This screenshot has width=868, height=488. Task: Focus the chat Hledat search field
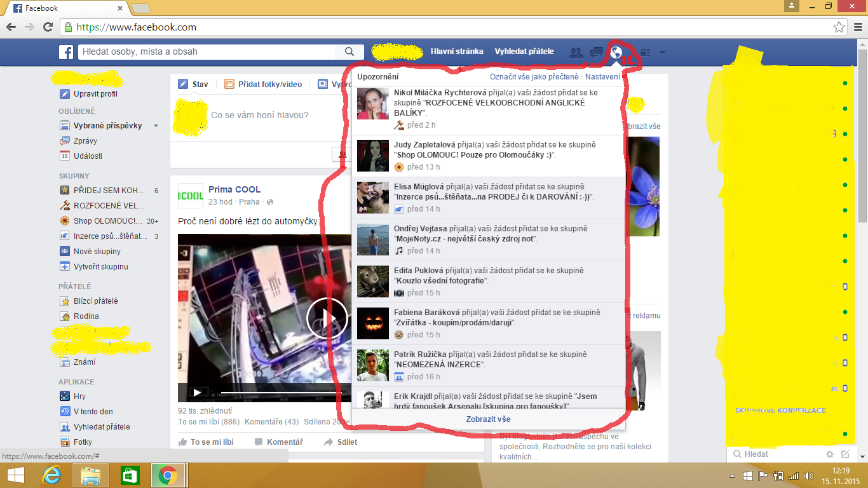(775, 454)
